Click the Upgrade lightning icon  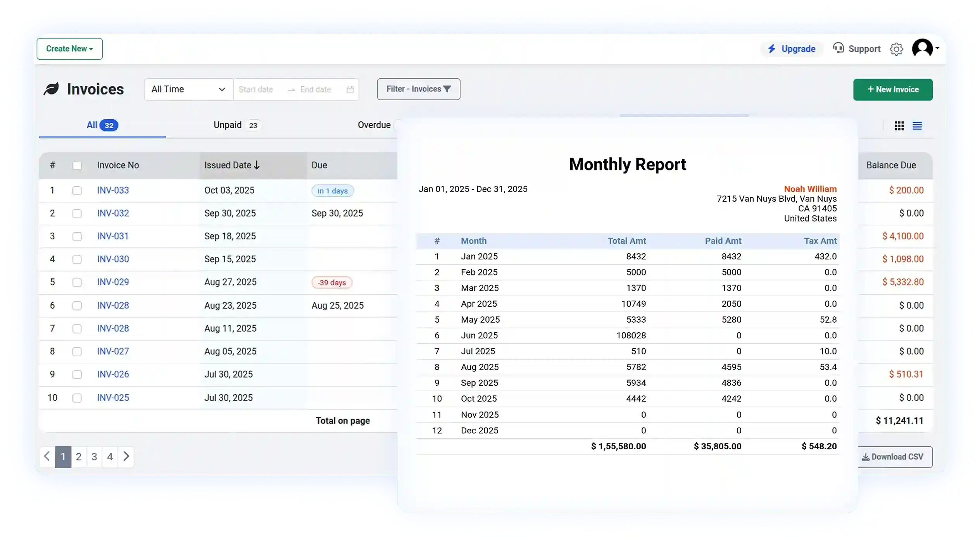pyautogui.click(x=772, y=49)
